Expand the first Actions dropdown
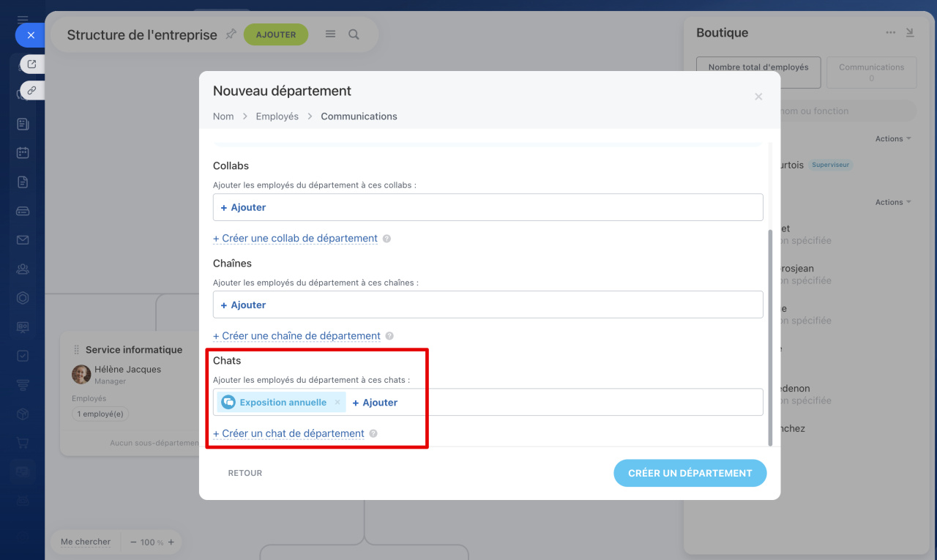This screenshot has width=937, height=560. click(893, 138)
